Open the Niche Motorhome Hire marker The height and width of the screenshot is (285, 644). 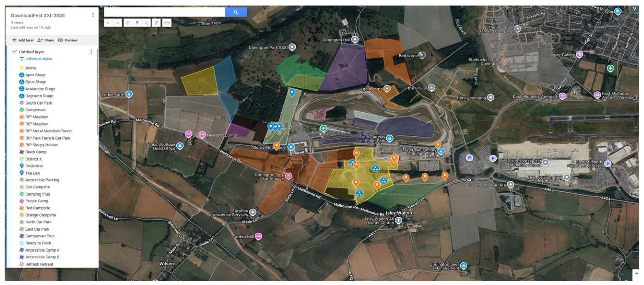[510, 185]
